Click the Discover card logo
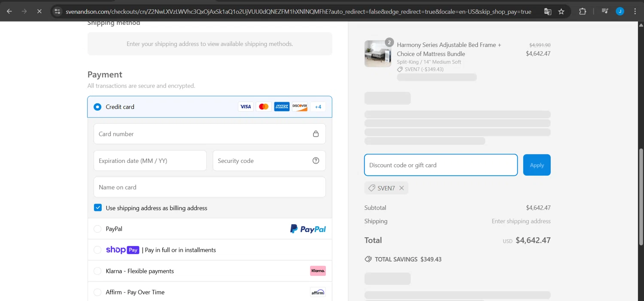The width and height of the screenshot is (644, 301). tap(300, 107)
